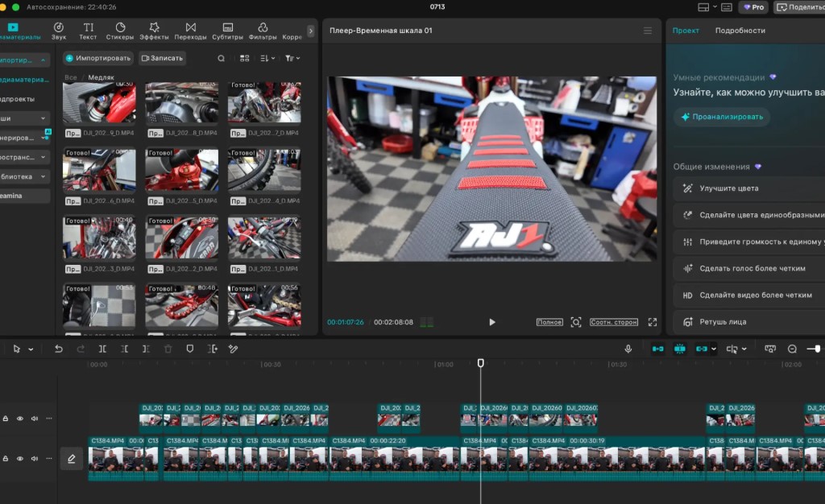The width and height of the screenshot is (825, 504).
Task: Adjust the timeline zoom slider handle
Action: pos(818,349)
